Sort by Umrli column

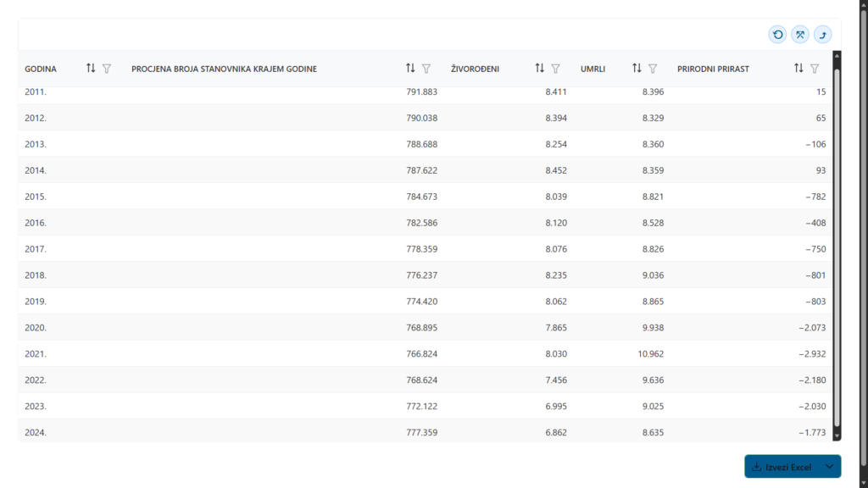coord(637,69)
